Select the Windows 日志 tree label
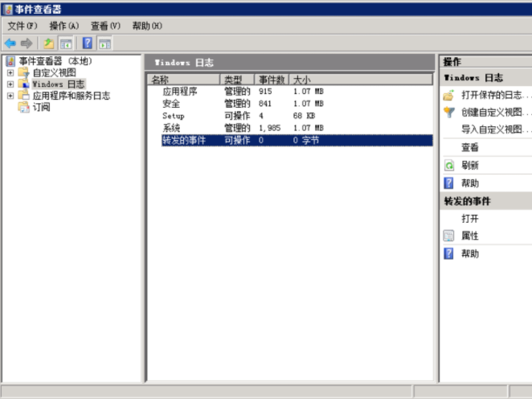Image resolution: width=532 pixels, height=399 pixels. (x=59, y=84)
